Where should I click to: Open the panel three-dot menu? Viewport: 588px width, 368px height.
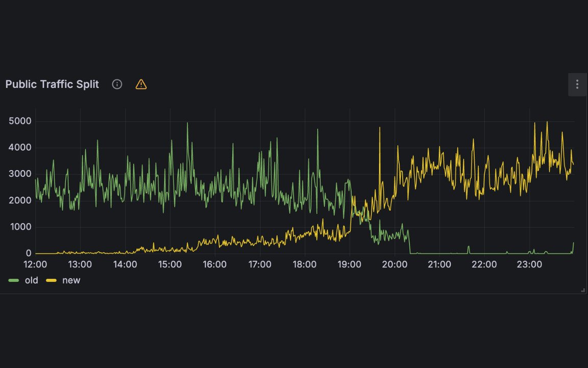577,84
